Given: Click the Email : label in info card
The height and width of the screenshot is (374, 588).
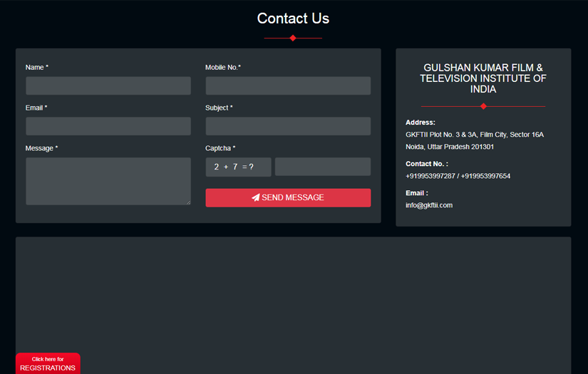Looking at the screenshot, I should tap(417, 193).
